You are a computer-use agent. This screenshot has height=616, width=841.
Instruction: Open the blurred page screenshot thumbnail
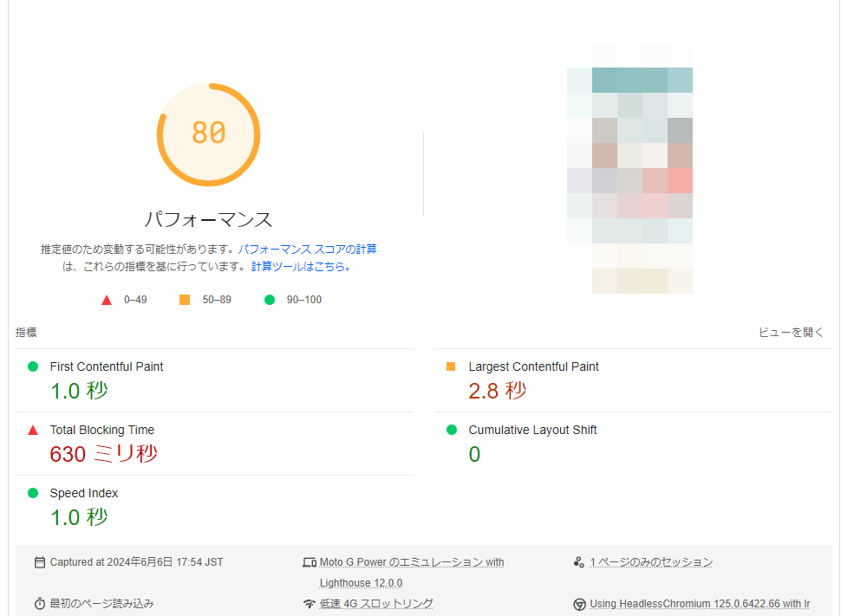click(642, 168)
